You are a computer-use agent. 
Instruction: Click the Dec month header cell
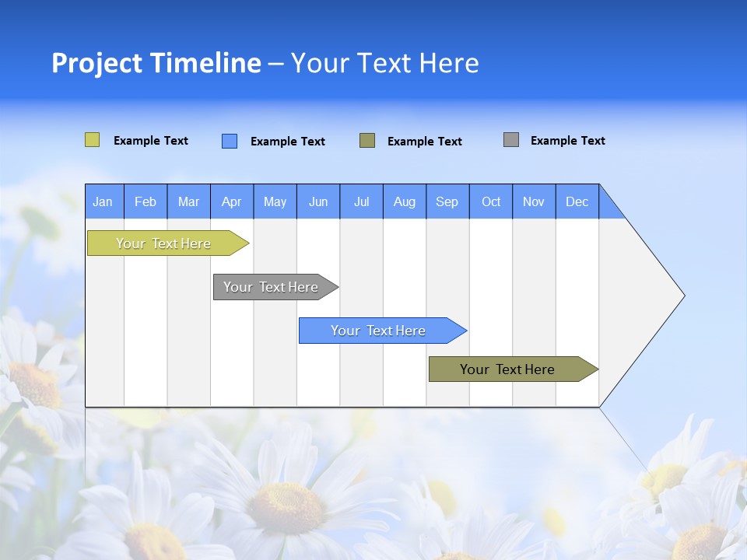click(x=577, y=201)
